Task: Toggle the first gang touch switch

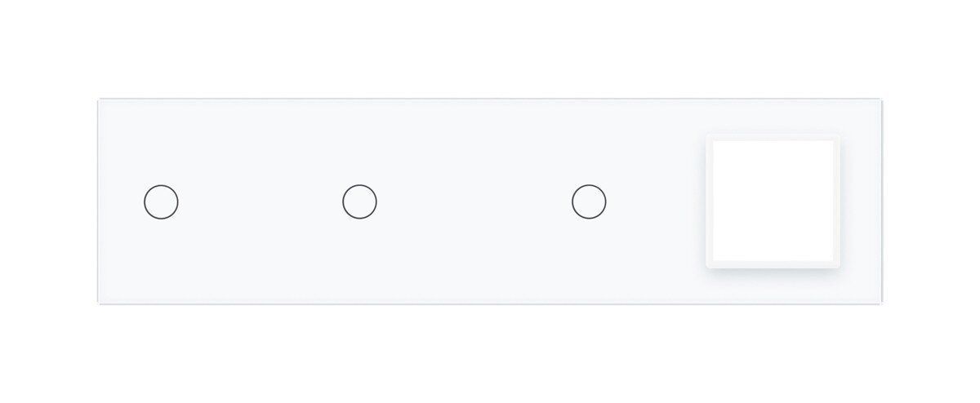Action: (x=161, y=201)
